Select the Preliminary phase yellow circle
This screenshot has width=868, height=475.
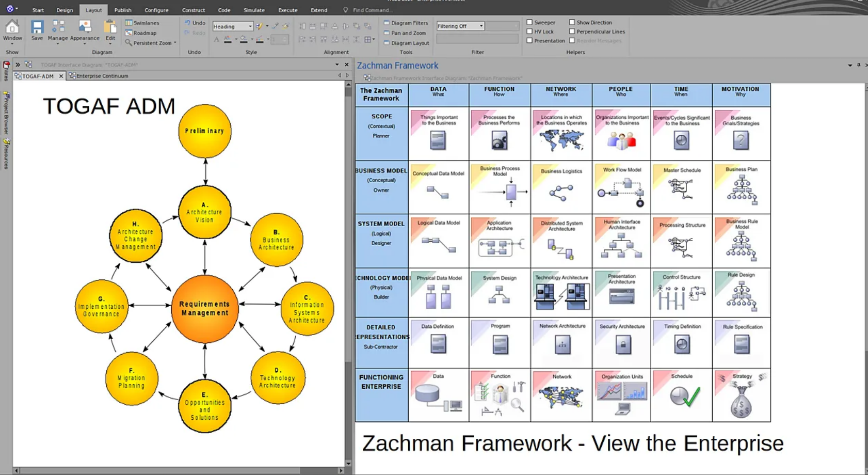205,131
